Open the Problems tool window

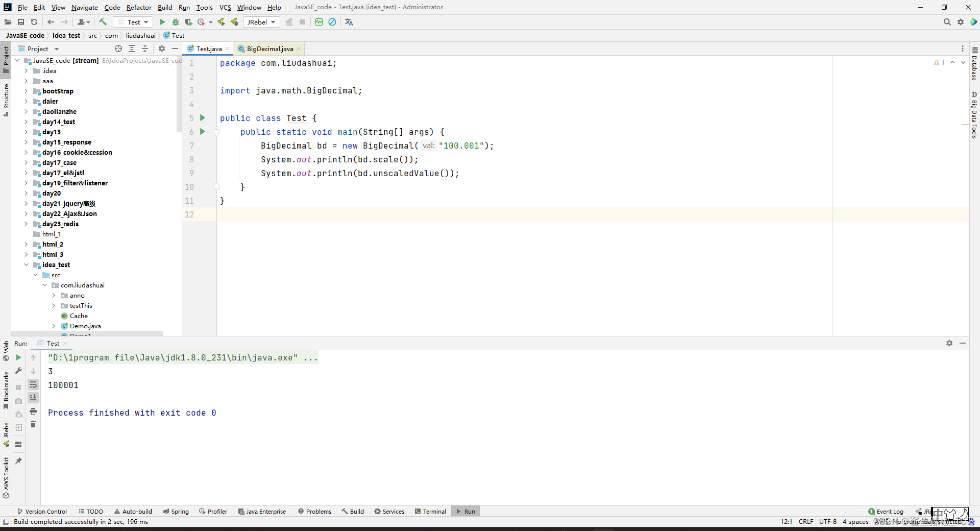(x=315, y=511)
